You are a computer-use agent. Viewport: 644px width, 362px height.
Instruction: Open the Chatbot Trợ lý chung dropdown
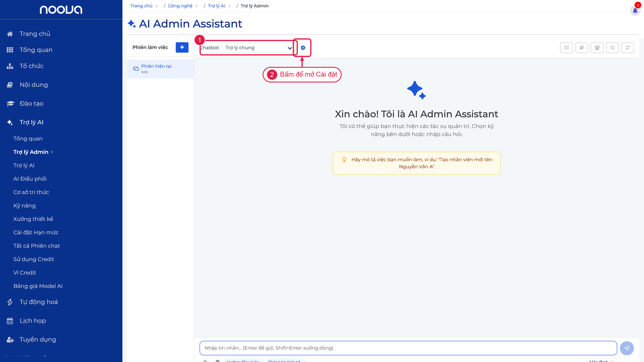click(x=258, y=48)
